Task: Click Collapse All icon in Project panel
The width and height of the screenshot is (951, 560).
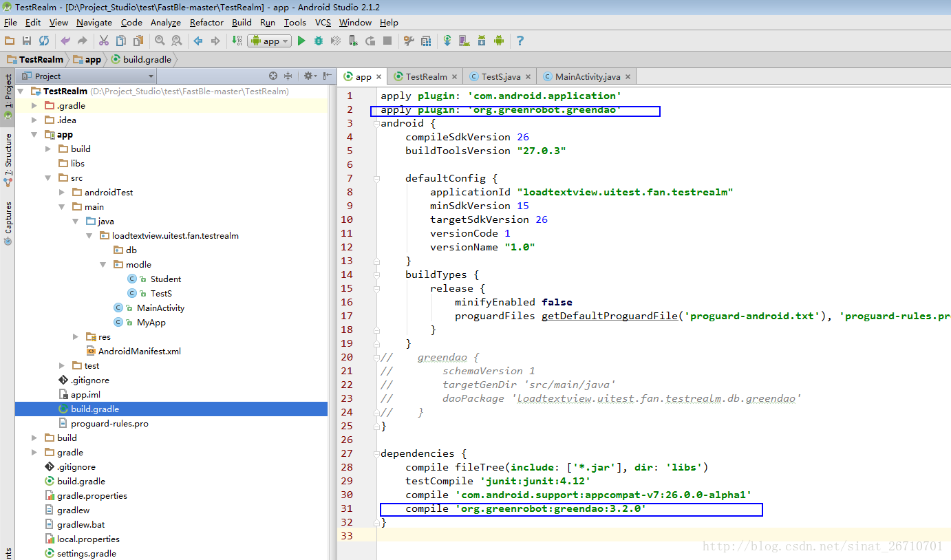Action: 288,76
